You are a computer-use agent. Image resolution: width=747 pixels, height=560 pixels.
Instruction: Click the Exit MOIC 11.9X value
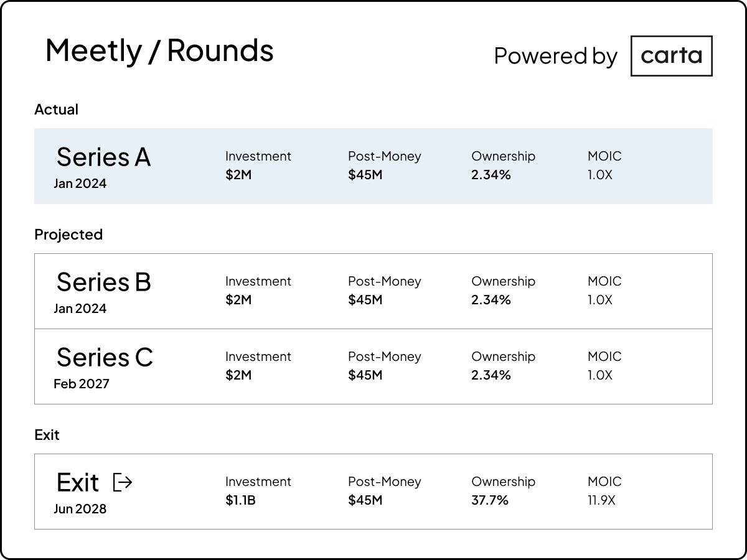pyautogui.click(x=601, y=500)
